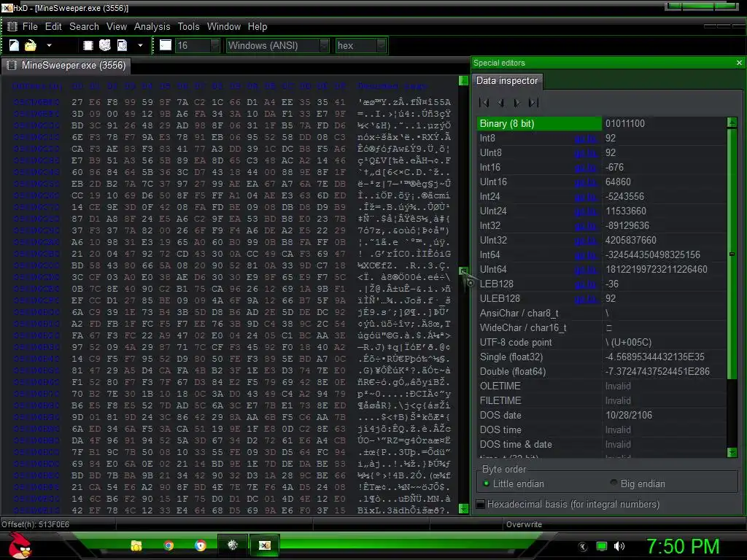Open the Windows (ANSI) charset dropdown
747x560 pixels.
point(325,46)
